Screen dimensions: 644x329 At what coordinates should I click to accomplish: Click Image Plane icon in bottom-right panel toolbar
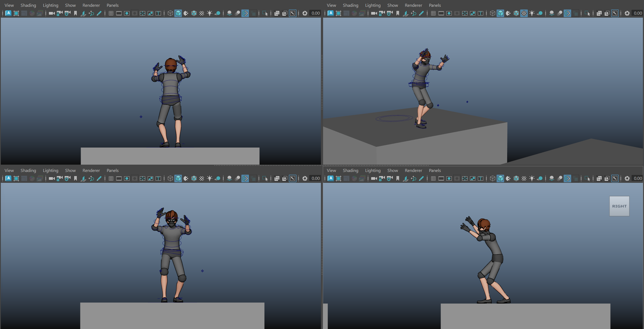click(x=405, y=178)
